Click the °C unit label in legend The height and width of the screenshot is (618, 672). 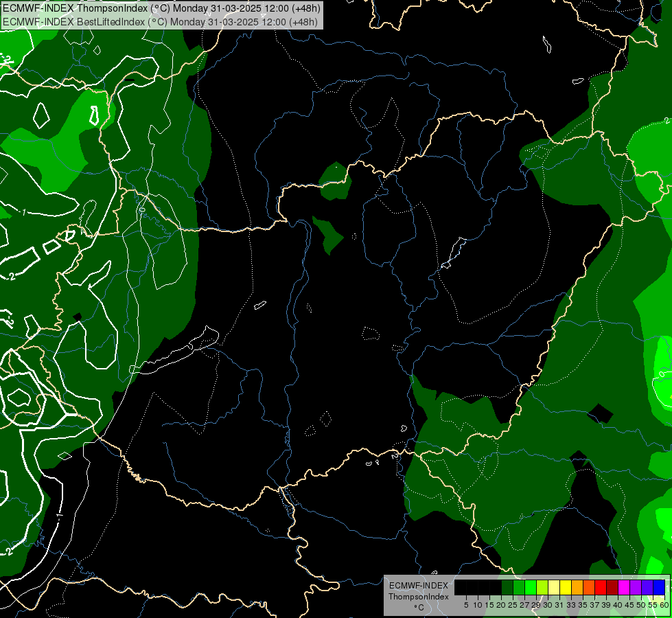419,607
